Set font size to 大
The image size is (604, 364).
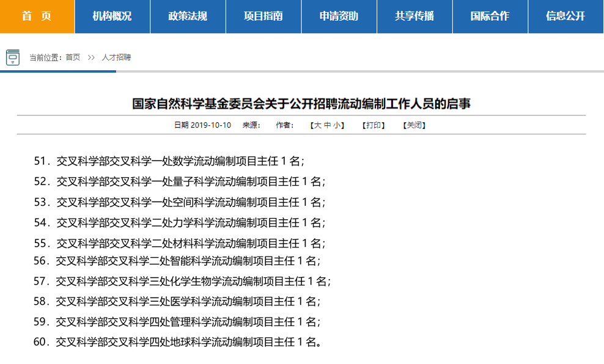click(317, 125)
